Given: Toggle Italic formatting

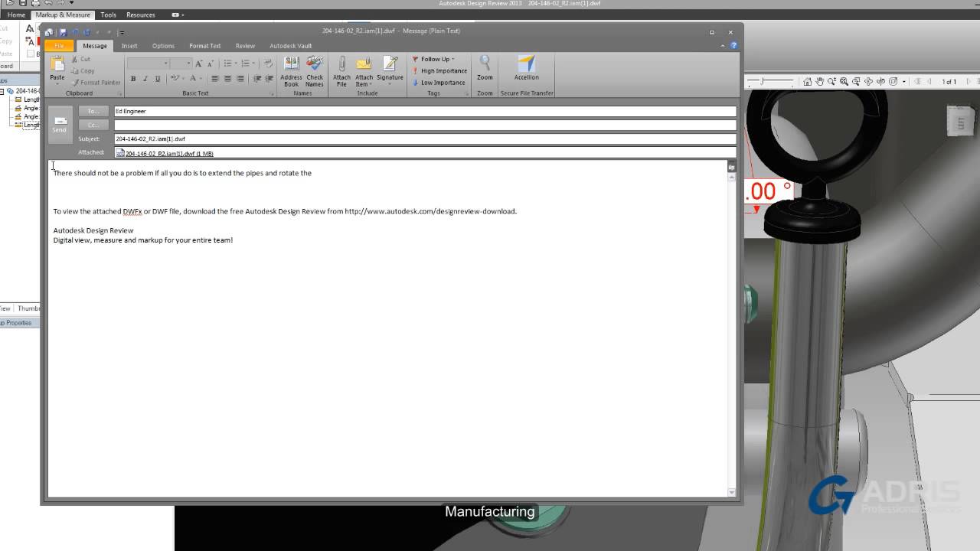Looking at the screenshot, I should [145, 78].
